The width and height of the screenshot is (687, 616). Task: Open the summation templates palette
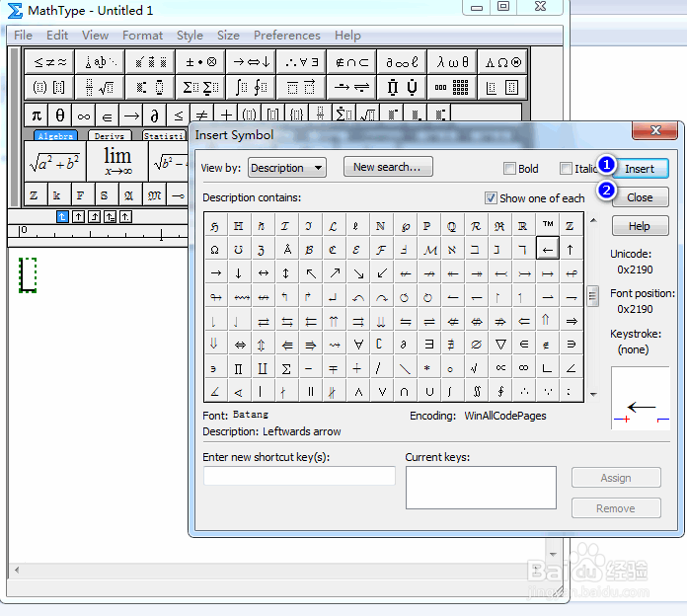200,87
